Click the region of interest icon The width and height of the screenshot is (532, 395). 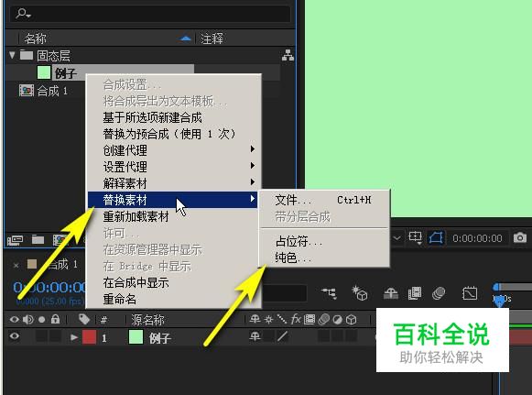coord(416,237)
